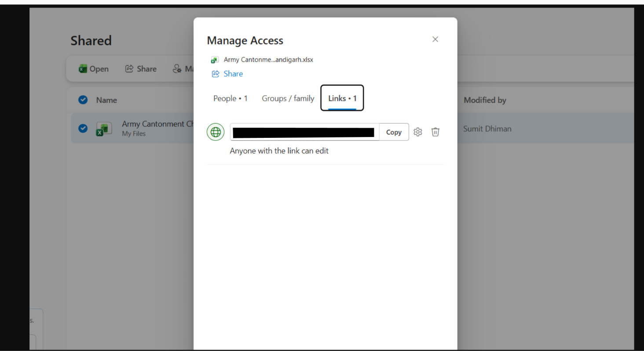Image resolution: width=644 pixels, height=351 pixels.
Task: Open the Groups / family tab
Action: tap(288, 98)
